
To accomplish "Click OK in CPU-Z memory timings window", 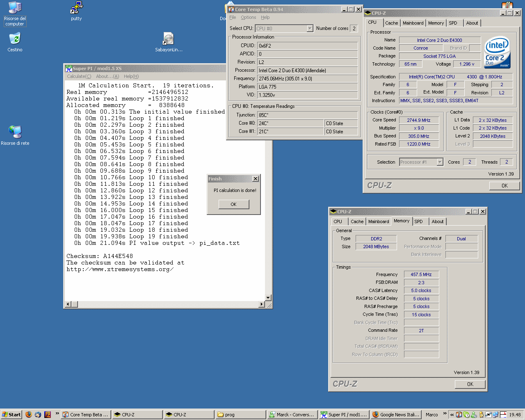I will 470,384.
